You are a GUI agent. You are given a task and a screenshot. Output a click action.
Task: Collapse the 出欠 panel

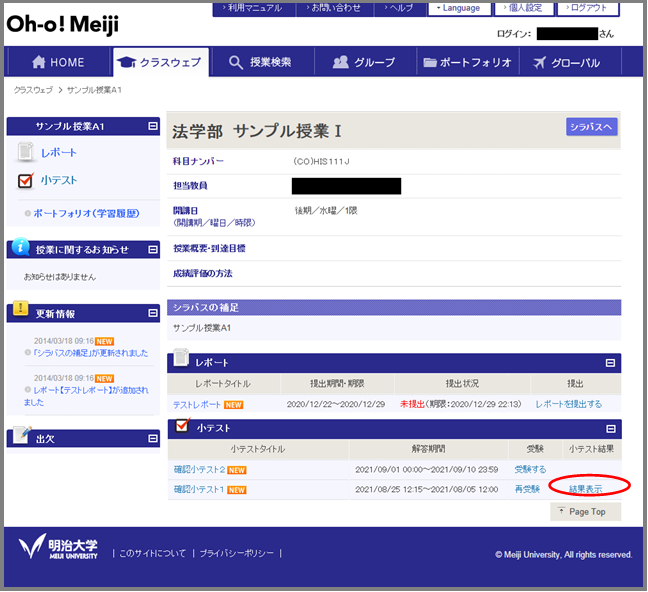pos(153,438)
